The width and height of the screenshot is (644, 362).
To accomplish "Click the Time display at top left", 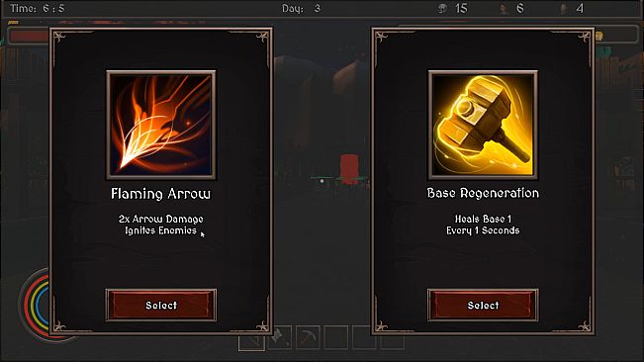I will click(x=37, y=8).
